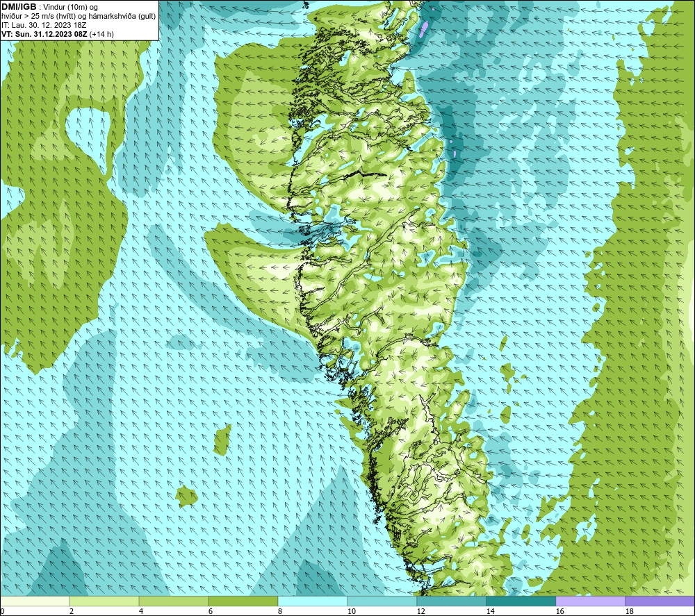Click the 6-8 m/s olive green swatch

[x=243, y=601]
